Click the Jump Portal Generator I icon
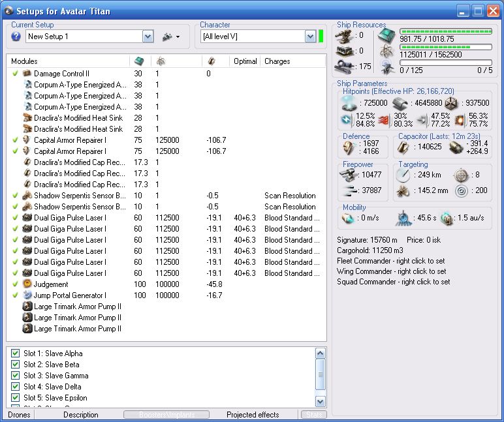The image size is (504, 422). pos(27,295)
